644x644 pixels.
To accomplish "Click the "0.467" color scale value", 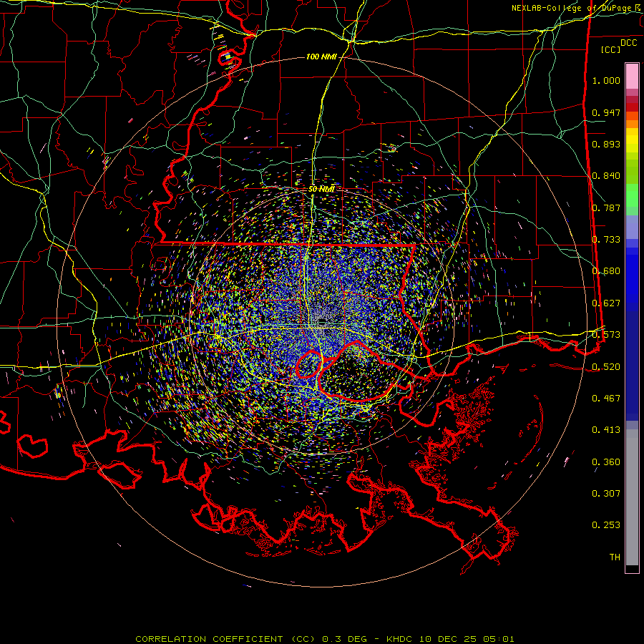I will point(606,399).
